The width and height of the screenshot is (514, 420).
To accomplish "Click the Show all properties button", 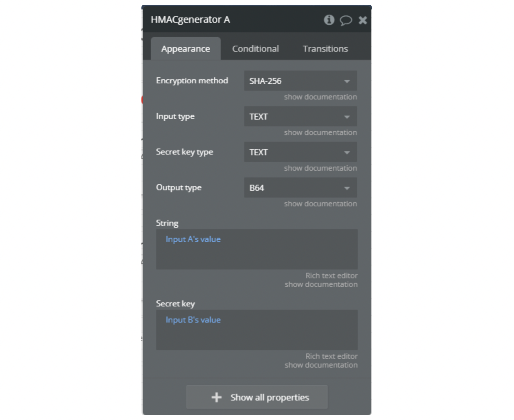I will [x=257, y=397].
